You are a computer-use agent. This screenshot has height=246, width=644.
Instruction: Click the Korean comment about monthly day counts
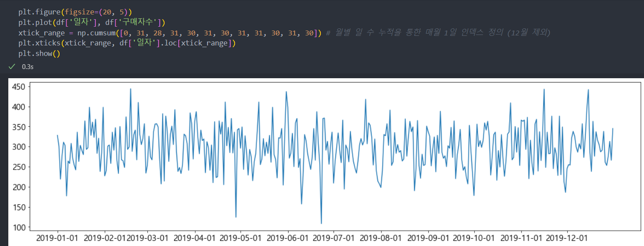tap(438, 32)
